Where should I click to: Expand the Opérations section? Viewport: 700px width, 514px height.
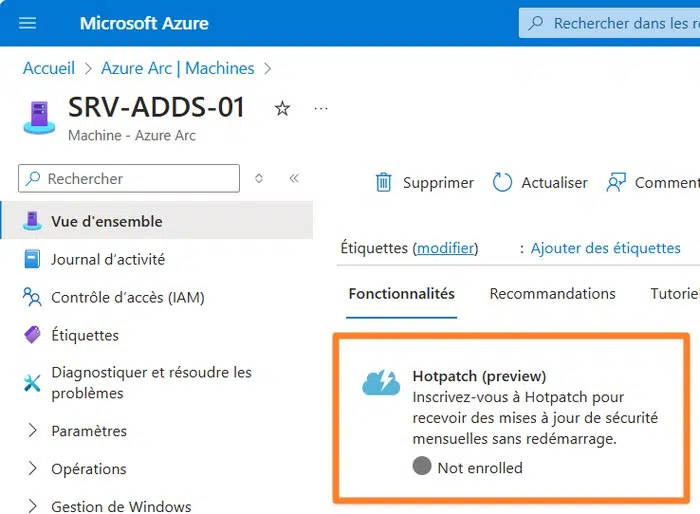click(32, 469)
